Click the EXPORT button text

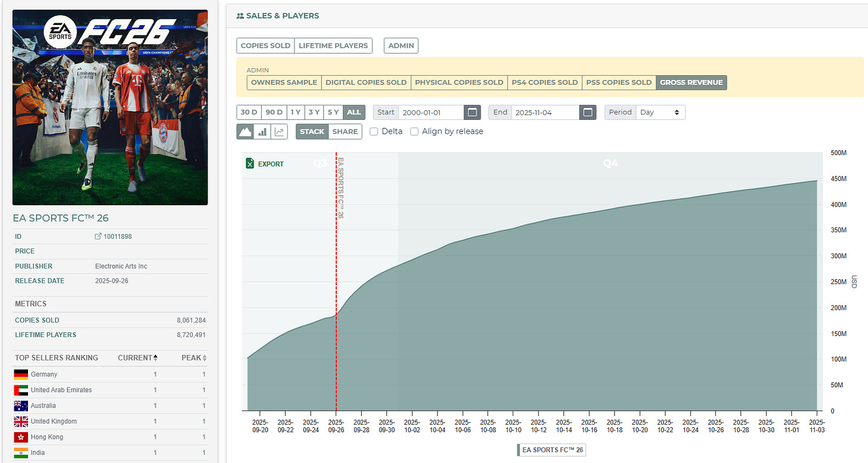click(x=271, y=164)
